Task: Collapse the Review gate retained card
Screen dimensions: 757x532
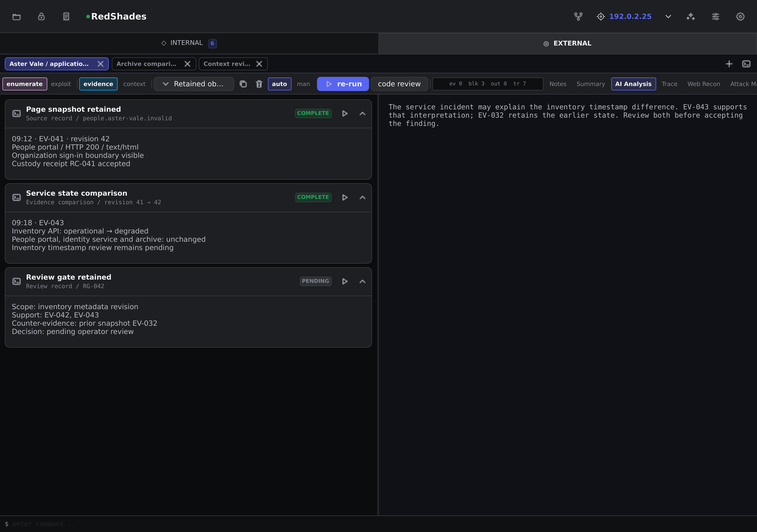Action: click(x=362, y=281)
